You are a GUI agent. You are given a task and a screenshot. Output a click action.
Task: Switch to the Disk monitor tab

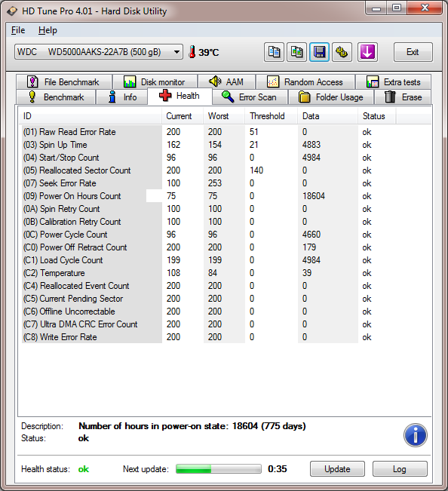click(x=155, y=82)
